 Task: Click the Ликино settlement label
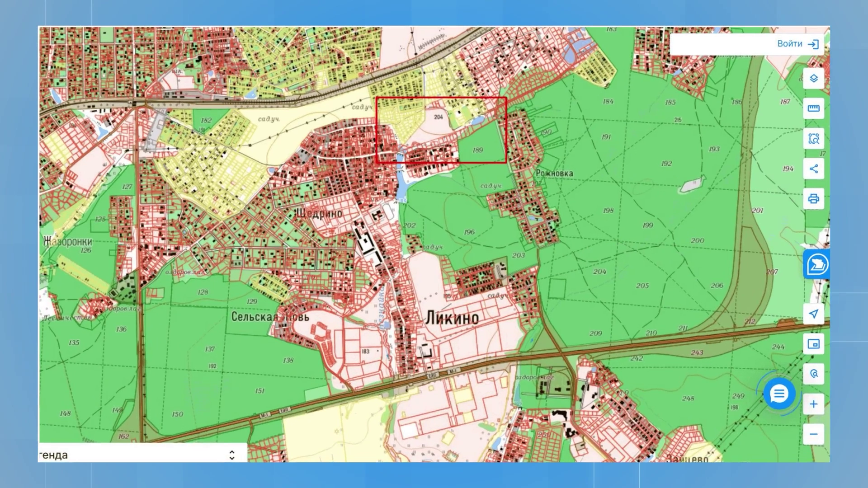(x=452, y=318)
